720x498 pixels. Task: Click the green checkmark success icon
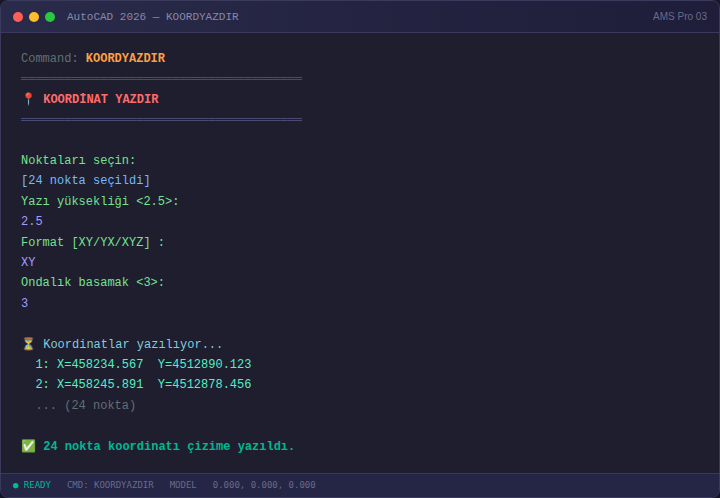point(28,446)
